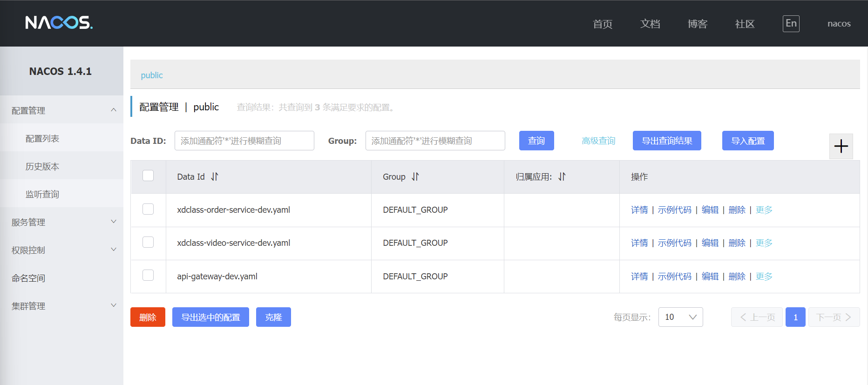Open the 每页显示 page size dropdown
Viewport: 868px width, 385px height.
tap(680, 317)
